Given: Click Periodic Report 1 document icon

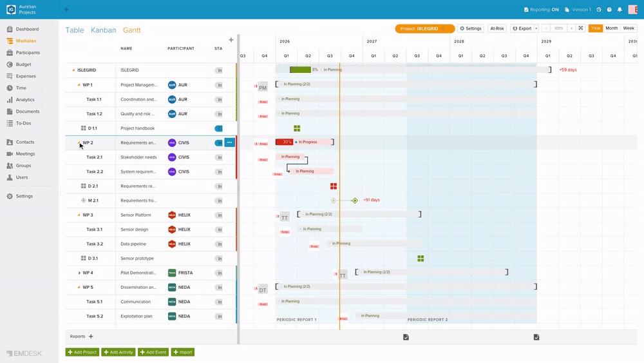Looking at the screenshot, I should pyautogui.click(x=406, y=337).
